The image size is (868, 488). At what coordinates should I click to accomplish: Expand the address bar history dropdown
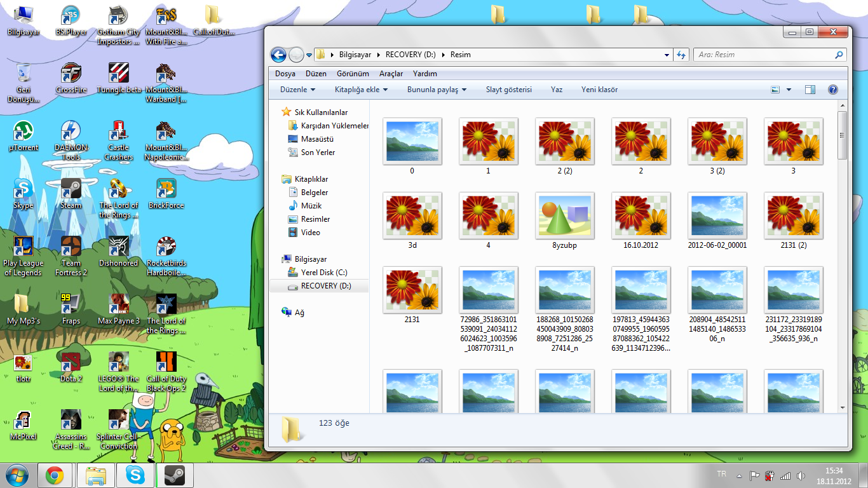click(667, 55)
